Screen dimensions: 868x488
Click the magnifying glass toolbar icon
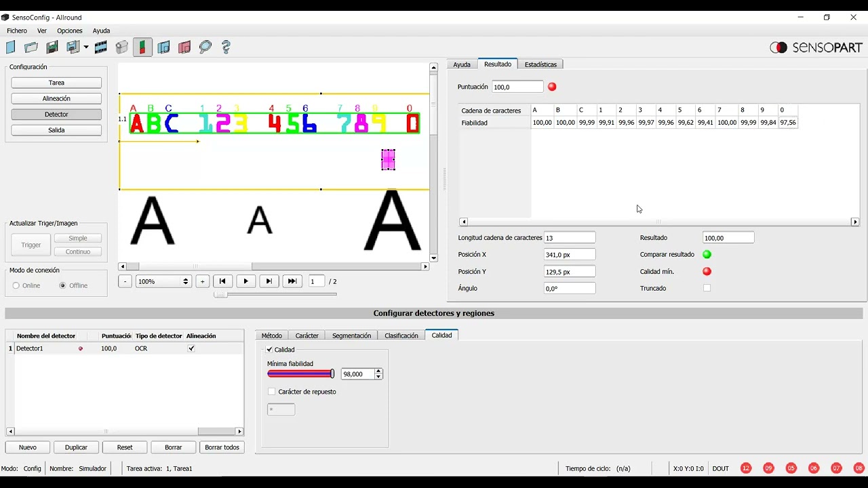(205, 47)
